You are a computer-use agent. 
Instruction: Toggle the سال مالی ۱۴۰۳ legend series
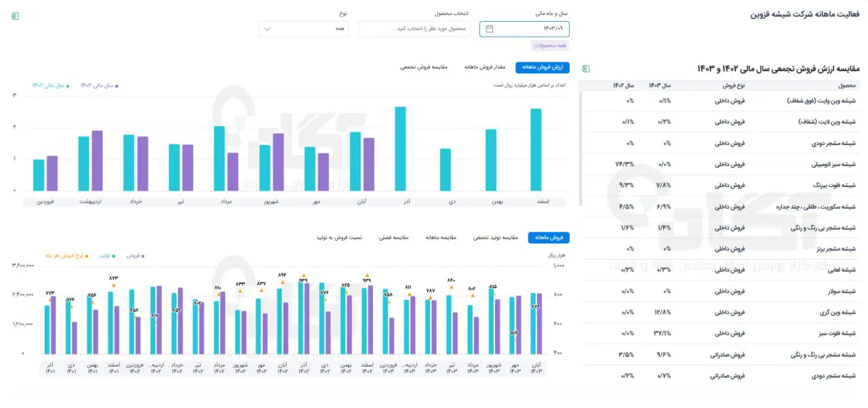coord(99,85)
